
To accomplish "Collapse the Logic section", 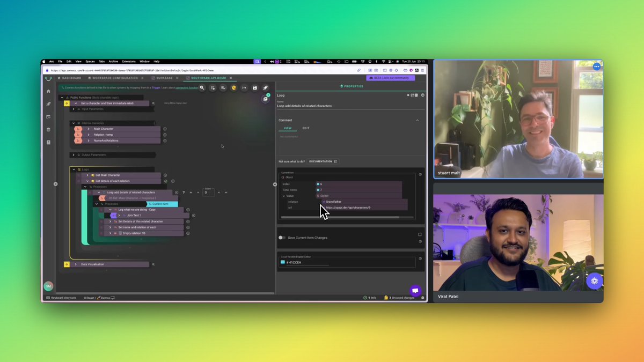I will tap(74, 169).
